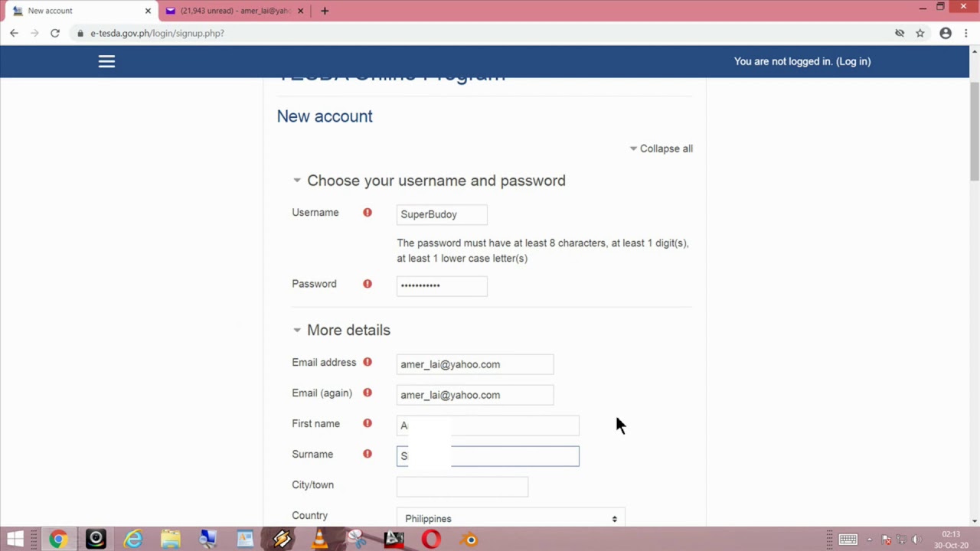
Task: Click the Email address field
Action: (x=475, y=364)
